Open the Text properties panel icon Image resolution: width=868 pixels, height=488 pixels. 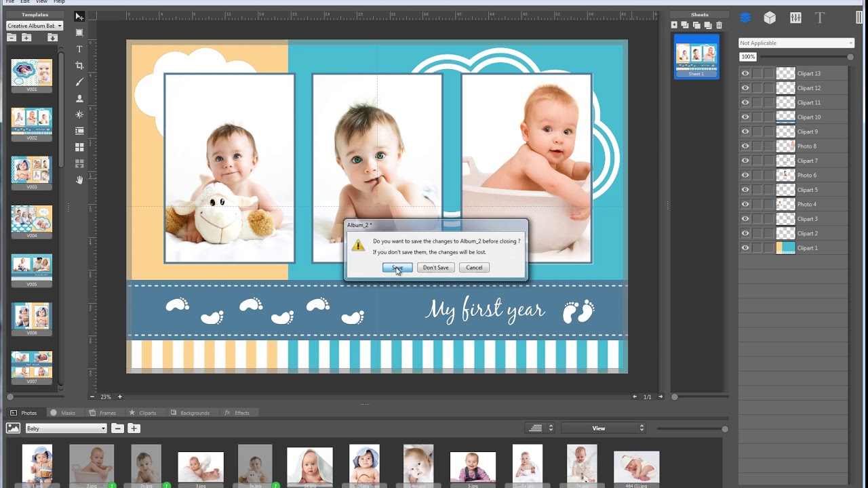pyautogui.click(x=820, y=18)
